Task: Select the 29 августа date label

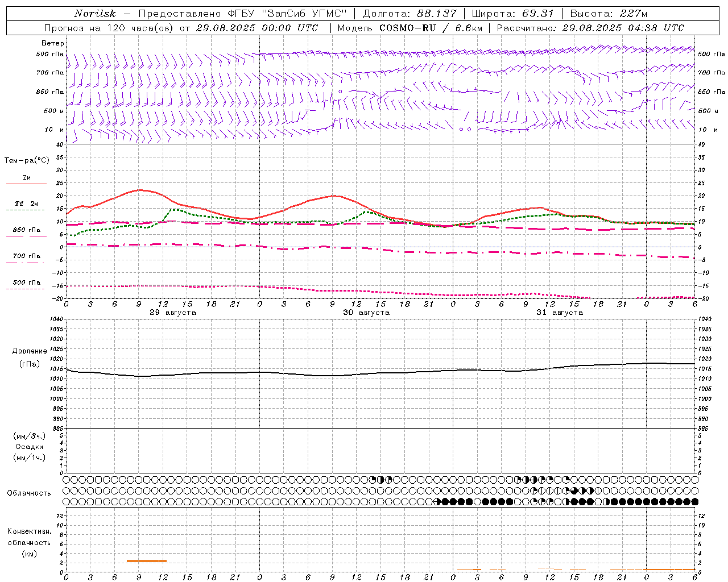Action: 173,313
